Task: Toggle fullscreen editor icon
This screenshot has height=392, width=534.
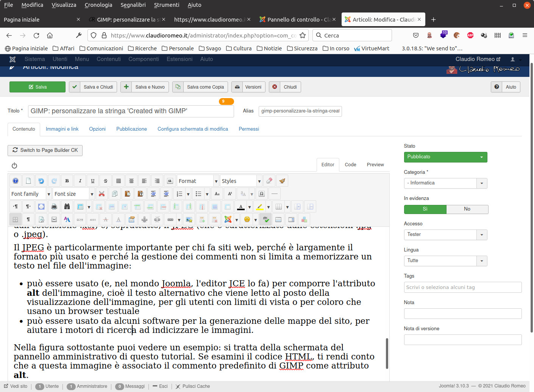Action: (41, 206)
